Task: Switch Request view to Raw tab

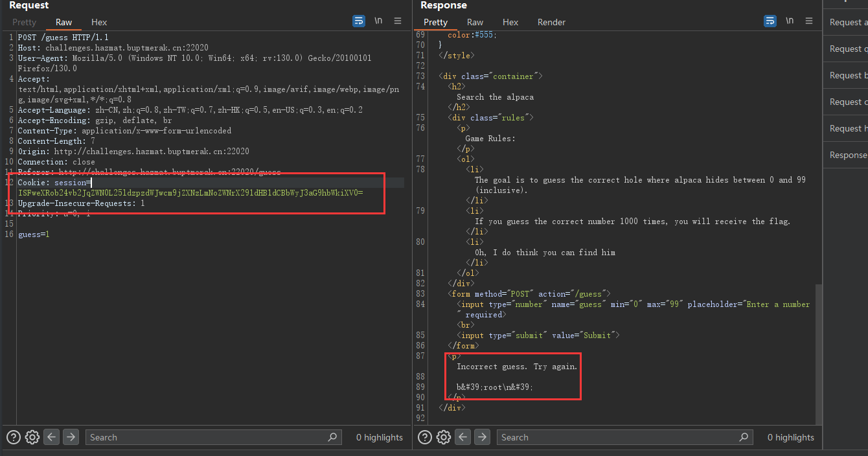Action: pyautogui.click(x=63, y=22)
